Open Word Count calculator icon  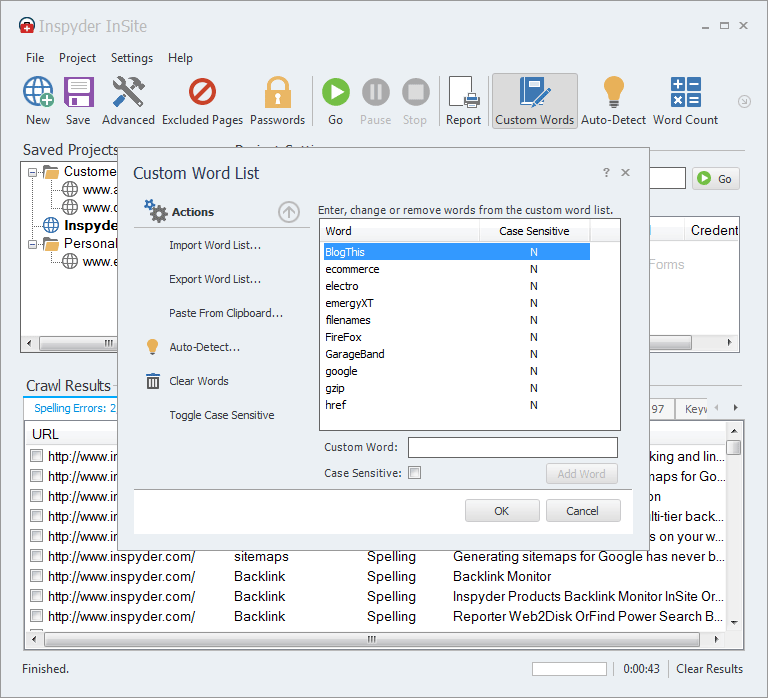[x=685, y=92]
